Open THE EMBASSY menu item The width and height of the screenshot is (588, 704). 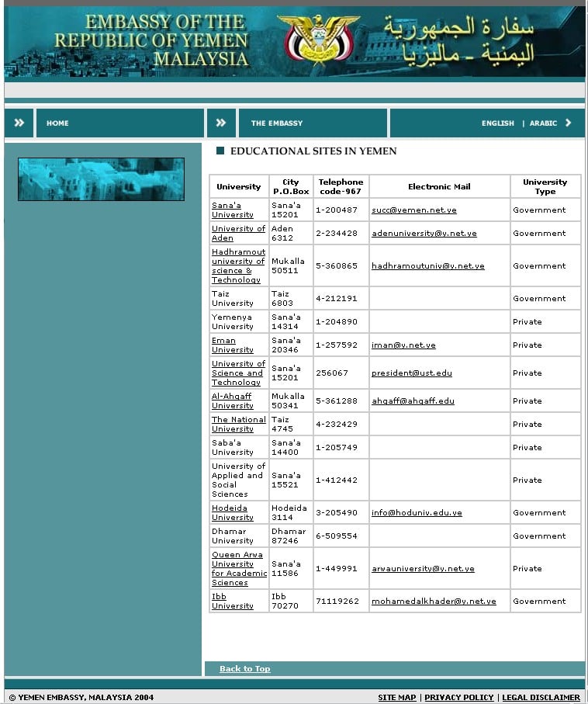pyautogui.click(x=277, y=123)
